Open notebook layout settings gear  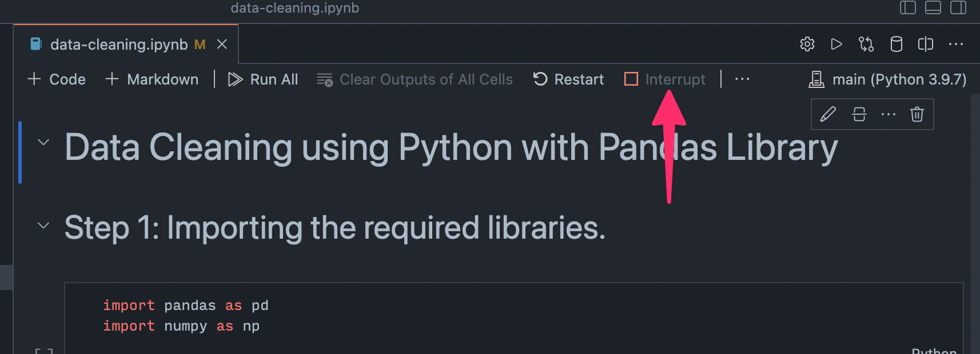[807, 44]
